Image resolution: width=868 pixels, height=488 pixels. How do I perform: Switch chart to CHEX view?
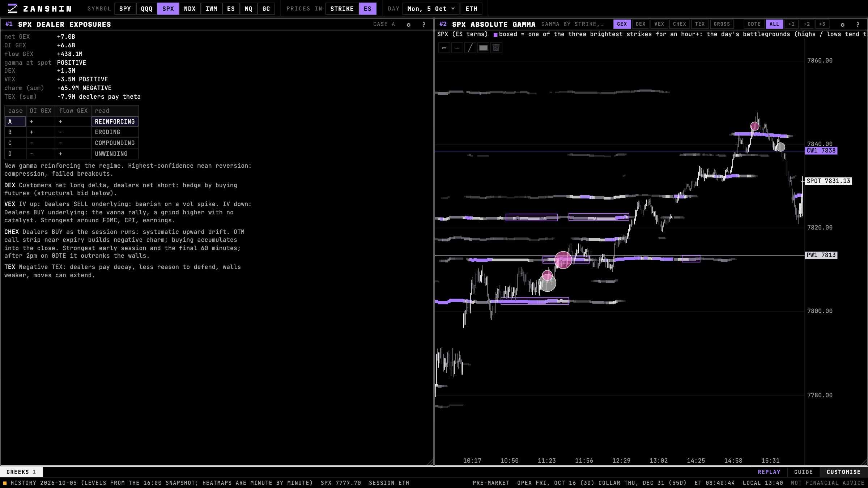point(680,24)
